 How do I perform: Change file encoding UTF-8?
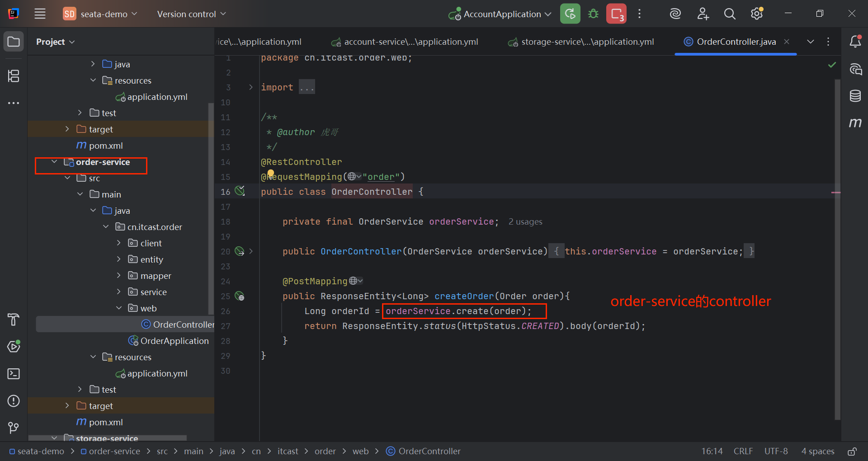[x=776, y=451]
